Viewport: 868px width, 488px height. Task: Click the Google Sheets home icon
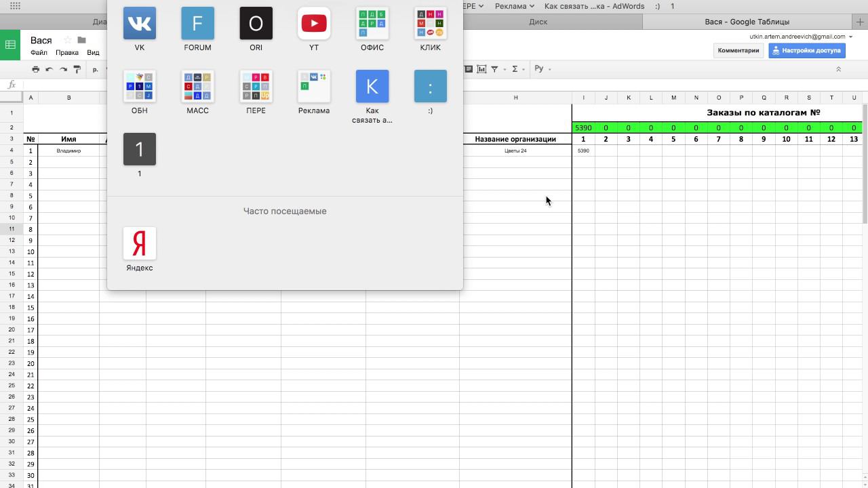click(x=10, y=45)
